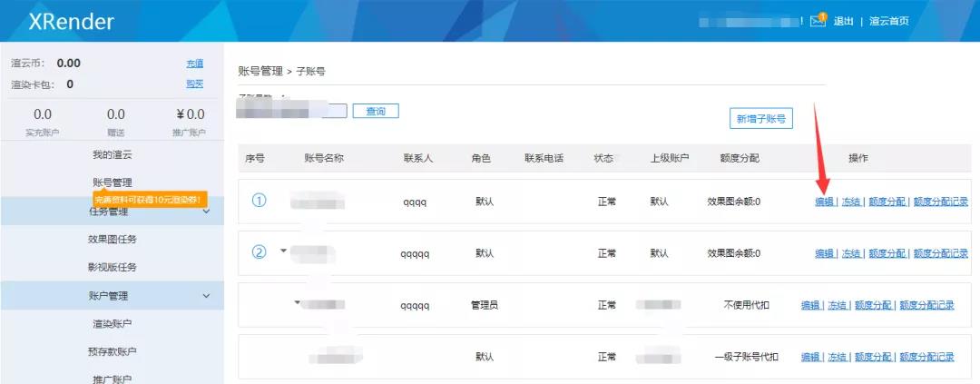This screenshot has width=980, height=384.
Task: Open 额度分配记录 for the first row
Action: (x=940, y=202)
